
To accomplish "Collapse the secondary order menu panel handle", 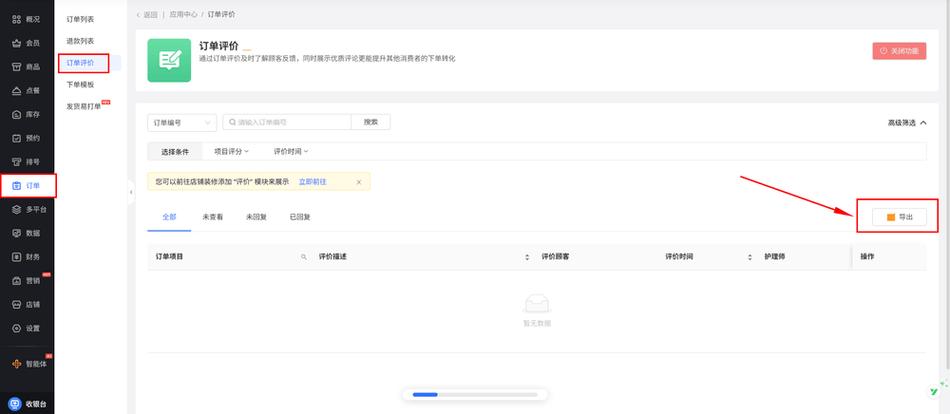I will coord(131,192).
